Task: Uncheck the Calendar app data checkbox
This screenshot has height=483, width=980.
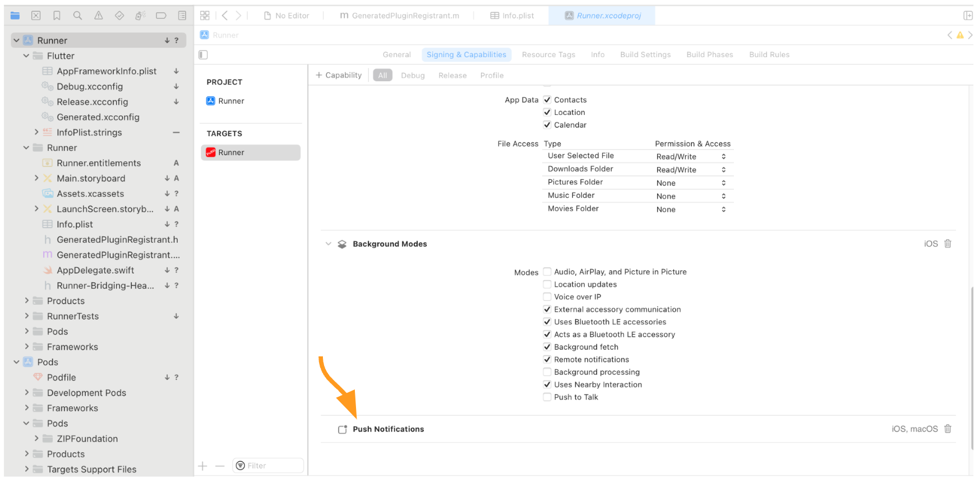Action: pyautogui.click(x=547, y=125)
